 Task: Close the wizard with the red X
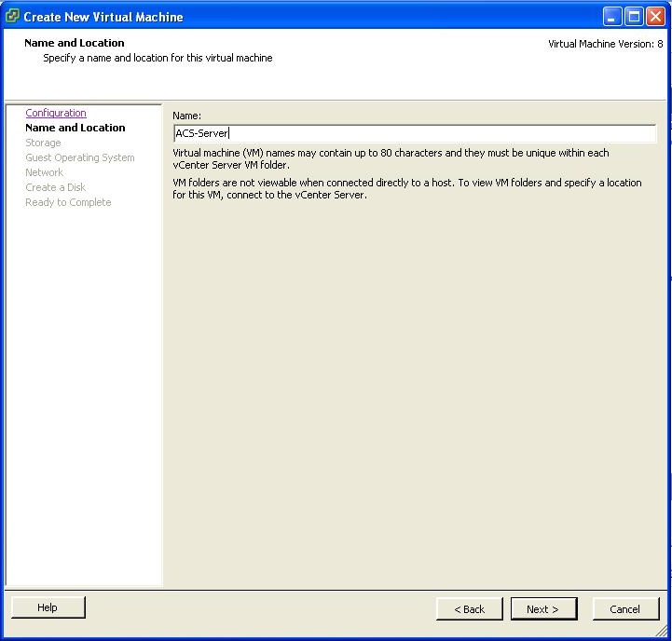(x=656, y=16)
